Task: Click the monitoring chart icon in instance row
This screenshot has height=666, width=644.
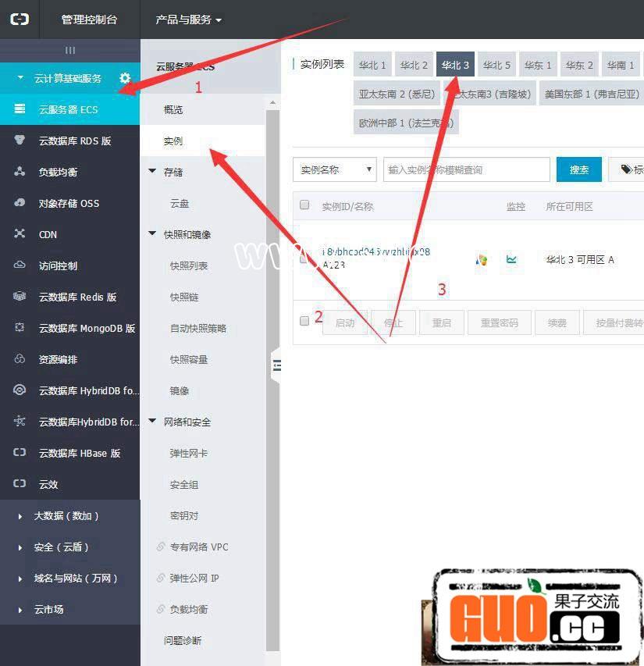Action: pyautogui.click(x=511, y=259)
